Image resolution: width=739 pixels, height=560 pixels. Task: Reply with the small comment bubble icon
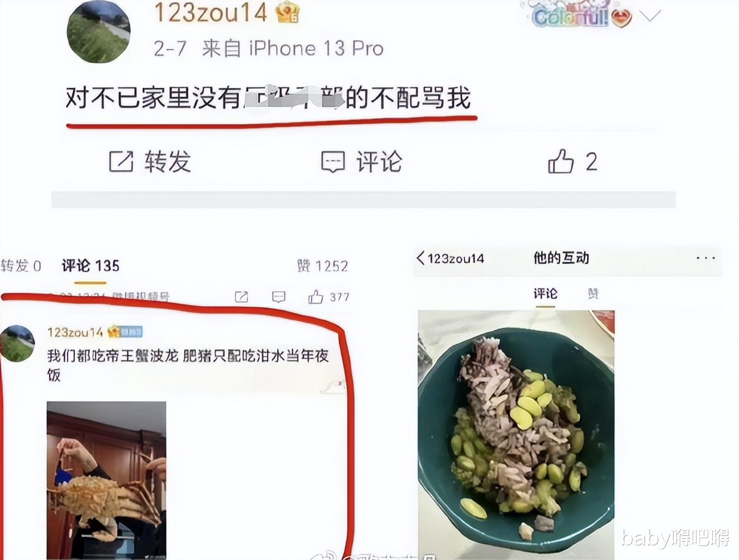pos(278,297)
